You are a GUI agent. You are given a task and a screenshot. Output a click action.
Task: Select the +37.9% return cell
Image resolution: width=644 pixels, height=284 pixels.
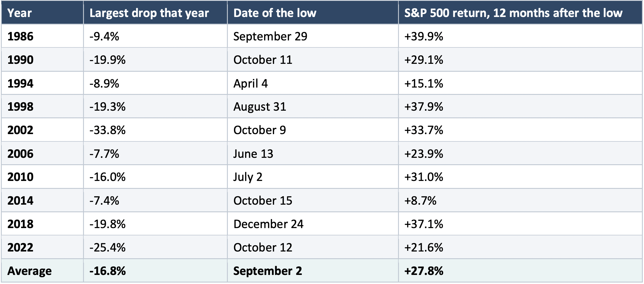tap(520, 107)
